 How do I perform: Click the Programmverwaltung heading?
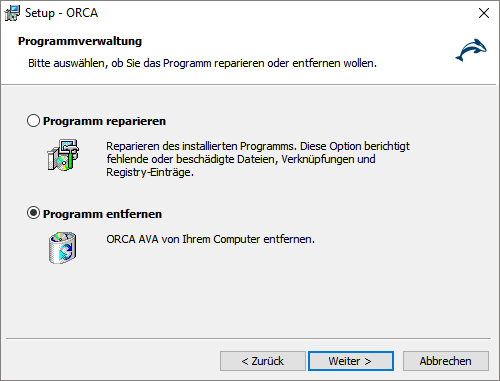coord(80,41)
